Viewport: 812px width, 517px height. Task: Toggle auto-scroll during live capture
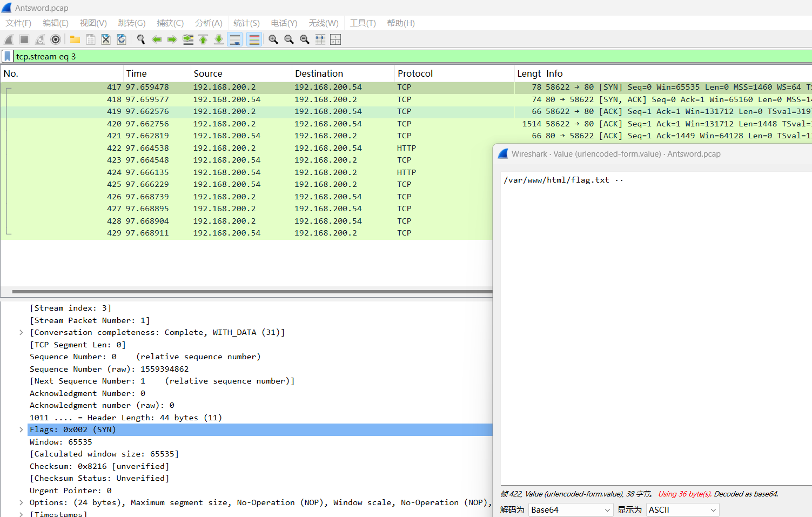tap(235, 39)
